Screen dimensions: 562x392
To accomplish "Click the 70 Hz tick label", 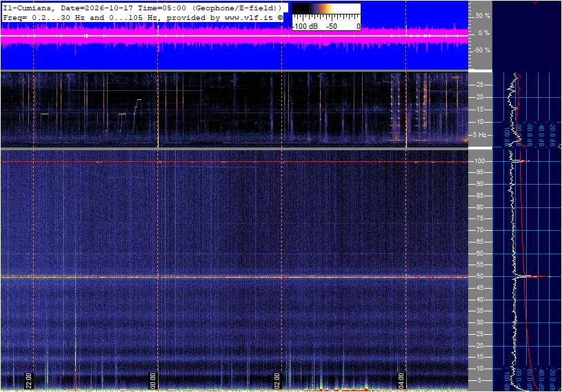I will [479, 230].
